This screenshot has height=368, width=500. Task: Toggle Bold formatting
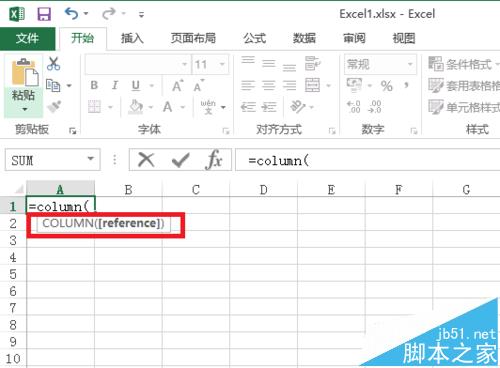click(x=94, y=85)
